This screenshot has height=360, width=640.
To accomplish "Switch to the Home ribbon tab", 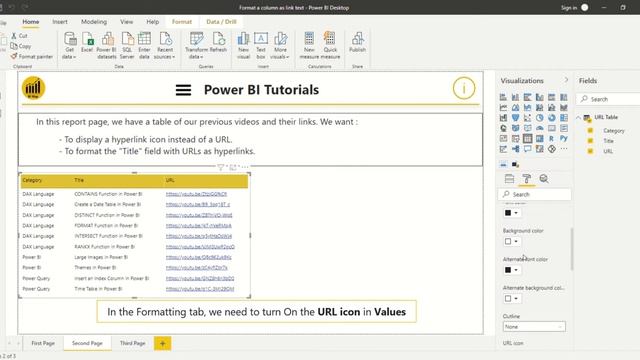I will 31,22.
